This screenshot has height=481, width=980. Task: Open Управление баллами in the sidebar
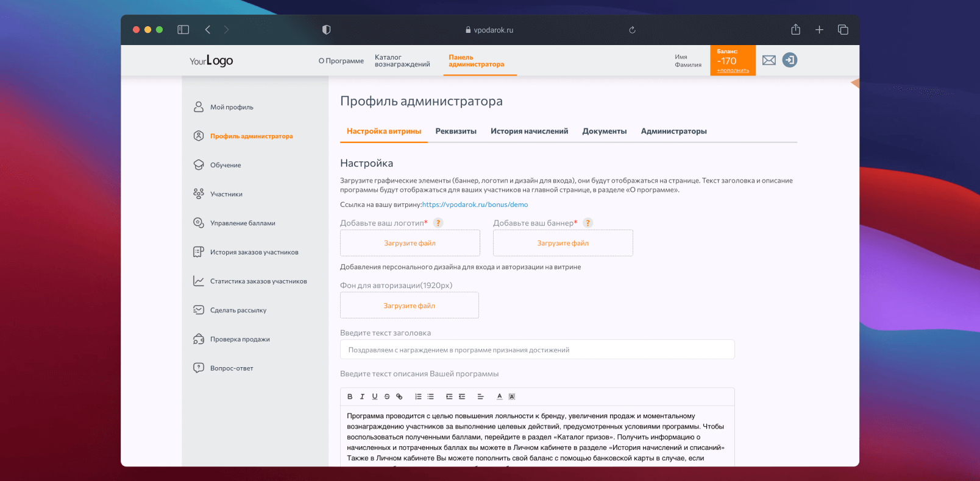[243, 223]
